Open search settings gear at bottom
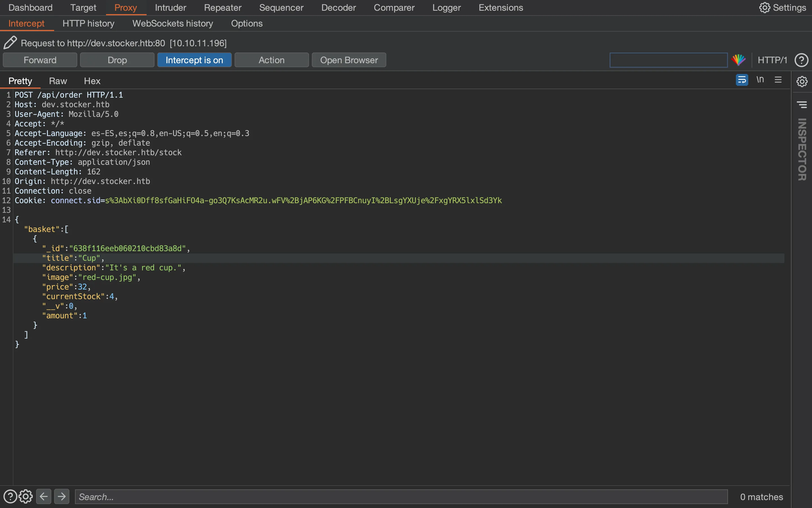 coord(25,497)
